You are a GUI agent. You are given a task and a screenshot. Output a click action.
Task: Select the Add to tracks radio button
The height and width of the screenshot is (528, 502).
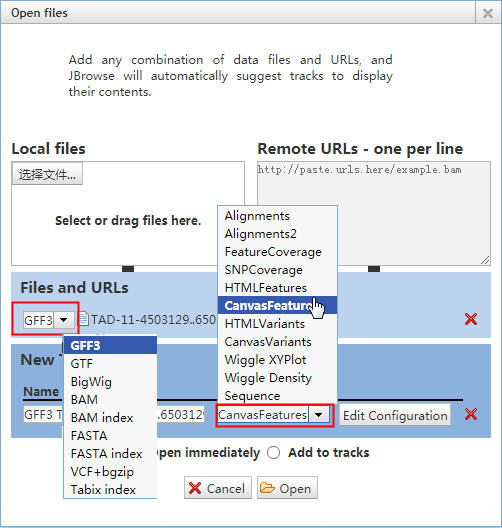tap(273, 453)
